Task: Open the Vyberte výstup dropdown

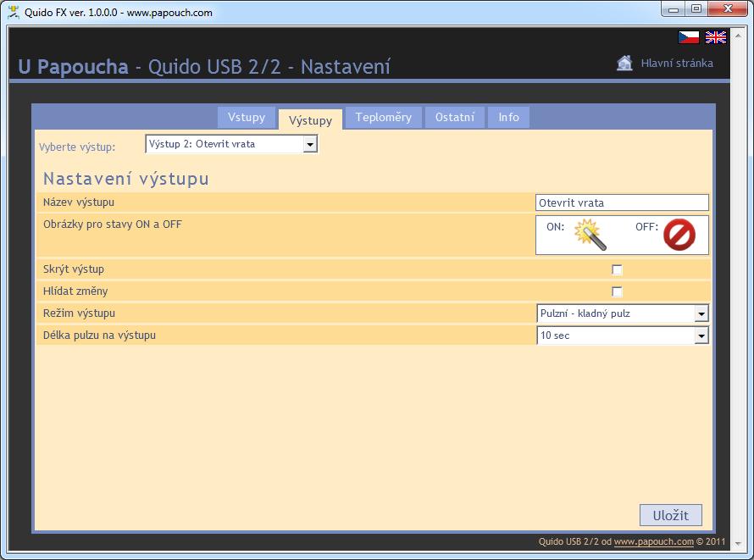Action: pyautogui.click(x=231, y=144)
